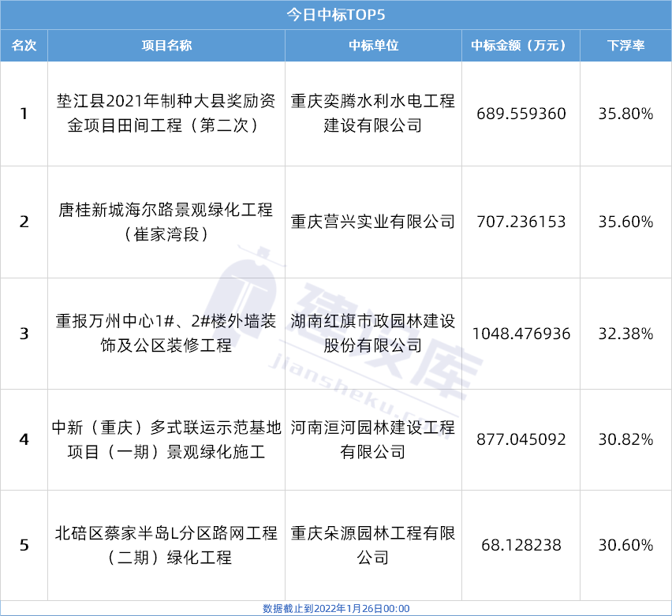Click the 中标单位 column header
Screen dimensions: 672x616
373,46
